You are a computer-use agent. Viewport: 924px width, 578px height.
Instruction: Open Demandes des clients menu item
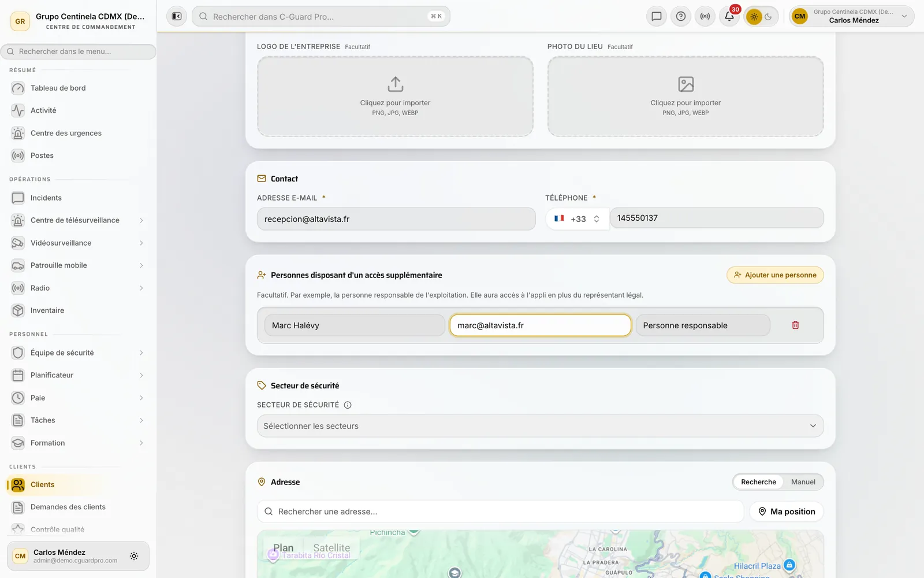click(78, 507)
